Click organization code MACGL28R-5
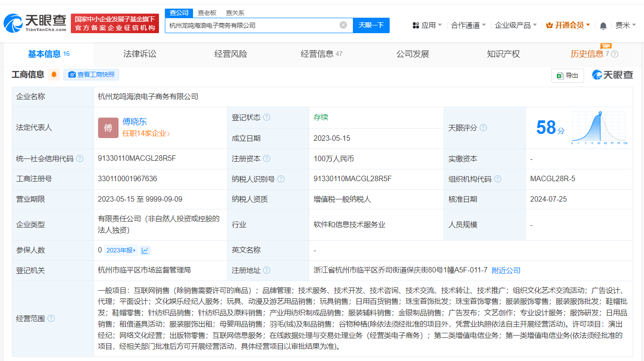 [x=553, y=179]
